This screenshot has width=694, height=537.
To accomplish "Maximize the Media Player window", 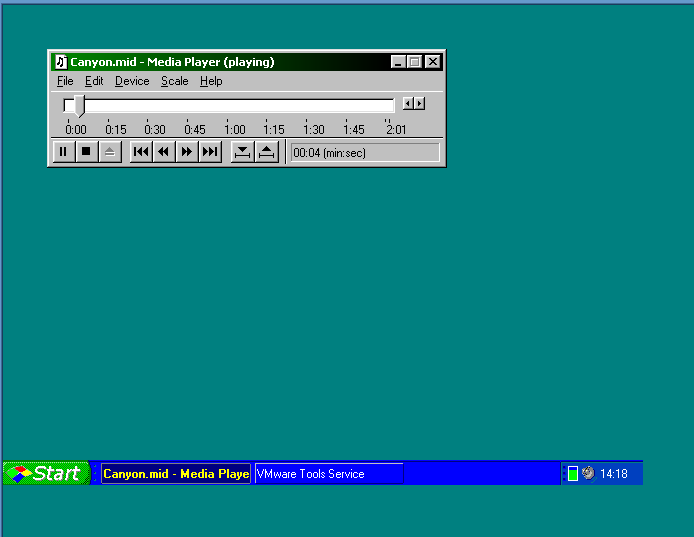I will point(415,62).
